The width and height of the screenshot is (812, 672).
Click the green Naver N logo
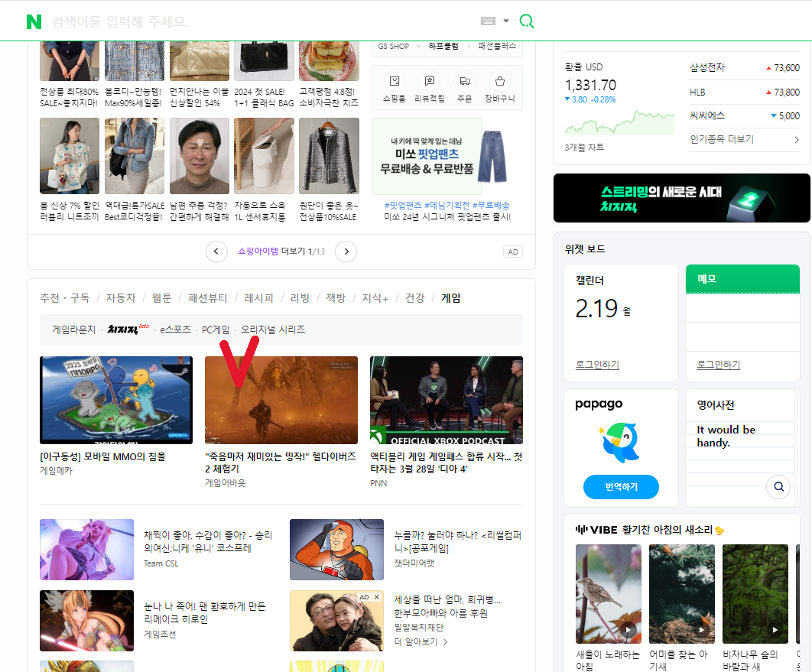(x=34, y=21)
